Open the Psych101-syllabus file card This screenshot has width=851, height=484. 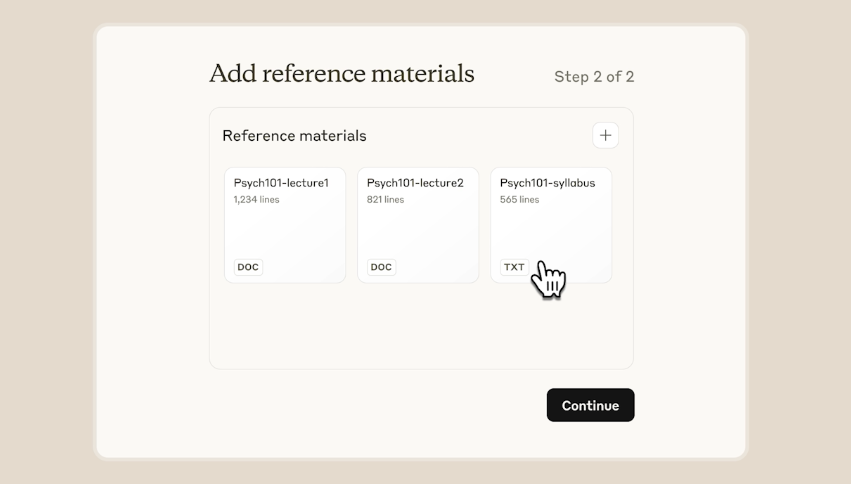[x=551, y=225]
